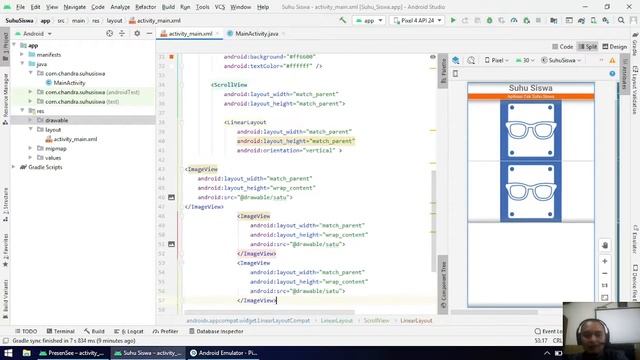Toggle the Palette side panel
The height and width of the screenshot is (360, 640).
[443, 70]
